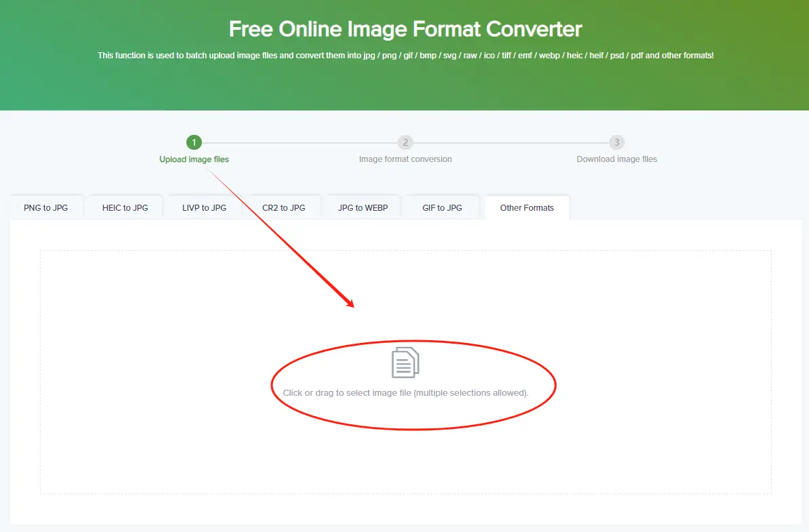Viewport: 809px width, 532px height.
Task: Switch to JPG to WEBP tab
Action: 362,207
